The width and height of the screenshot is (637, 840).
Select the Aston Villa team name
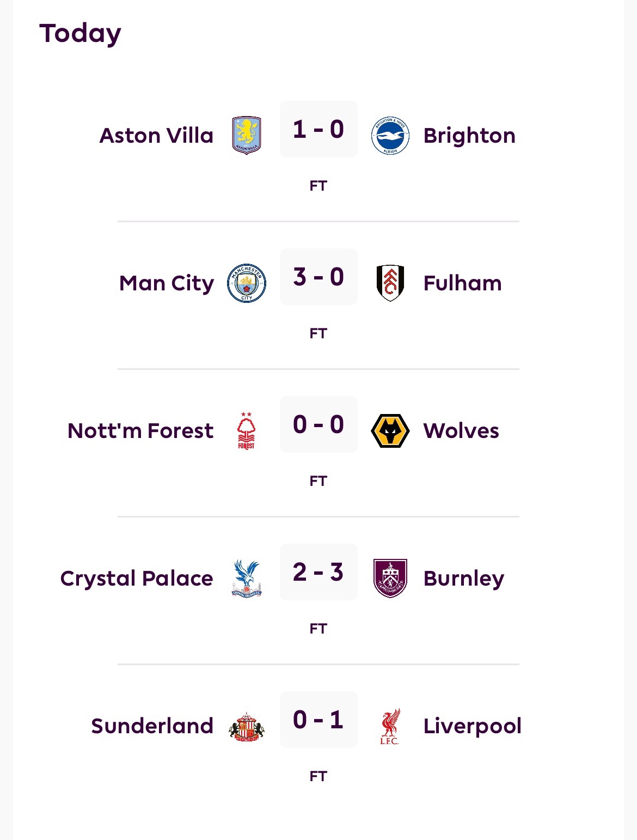[x=156, y=136]
